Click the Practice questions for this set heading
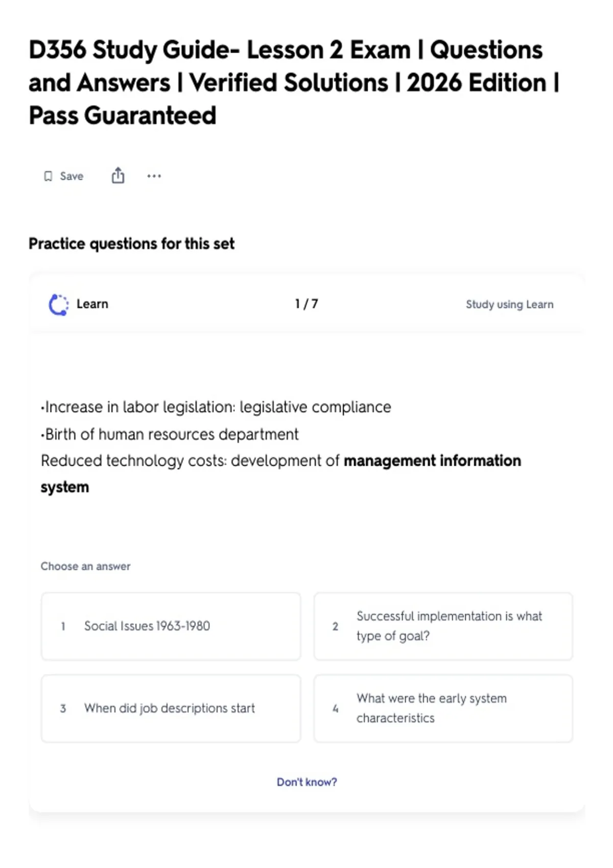This screenshot has height=868, width=613. (131, 244)
